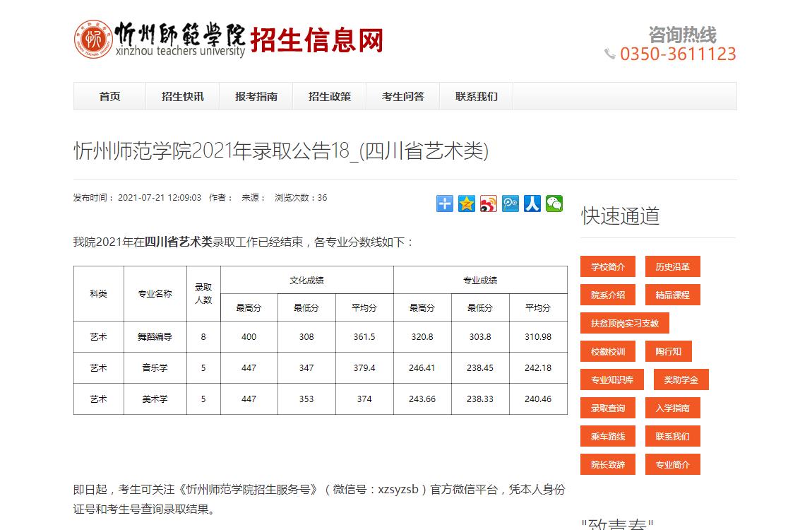Click the 招生信息网 header title
The height and width of the screenshot is (530, 812).
316,40
